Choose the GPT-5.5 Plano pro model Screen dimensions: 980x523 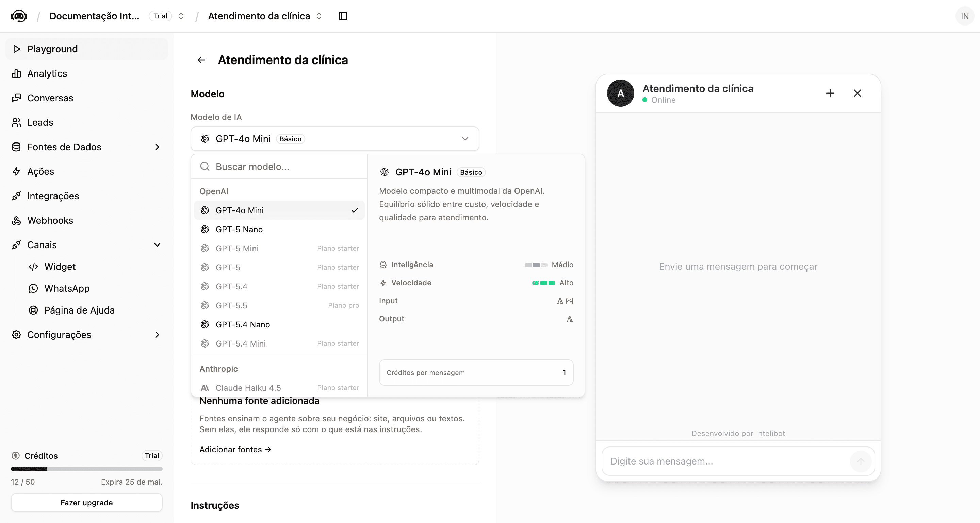pyautogui.click(x=279, y=306)
